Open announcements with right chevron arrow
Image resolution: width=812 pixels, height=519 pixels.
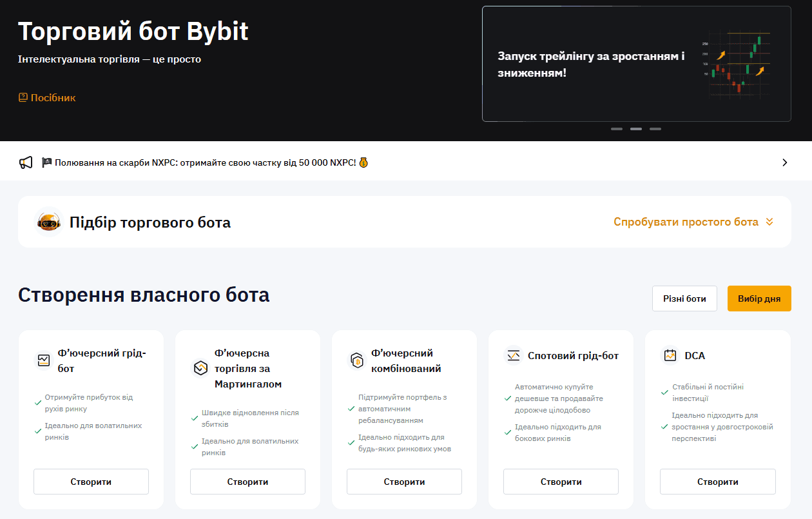[x=784, y=162]
